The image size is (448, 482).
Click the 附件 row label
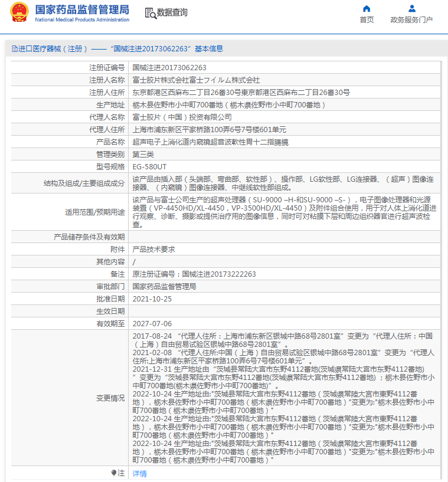coord(117,250)
